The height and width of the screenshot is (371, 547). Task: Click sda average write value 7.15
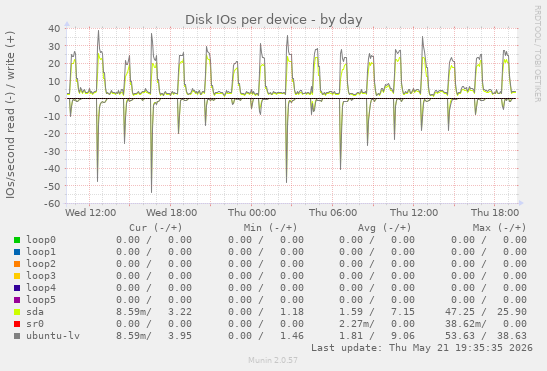[403, 312]
